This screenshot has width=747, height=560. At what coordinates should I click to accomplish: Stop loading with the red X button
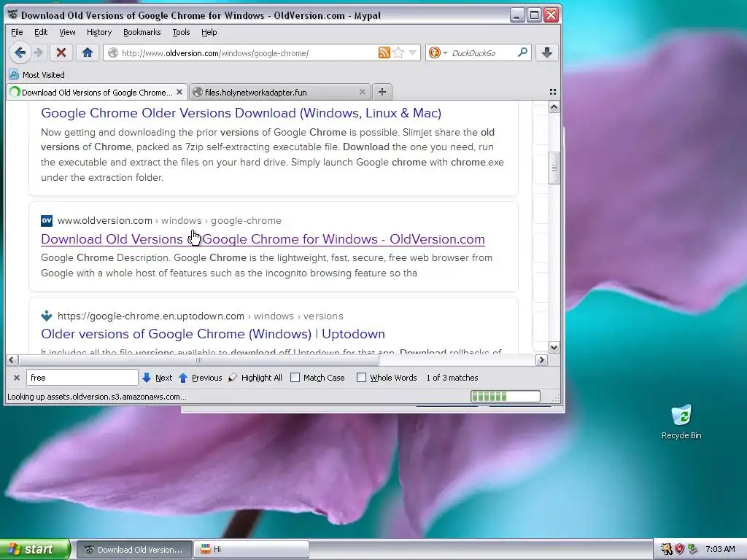click(61, 52)
